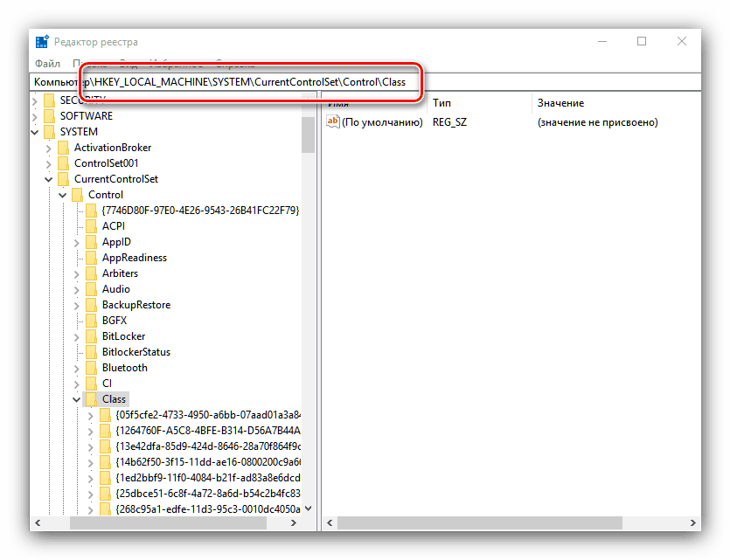Click the tree pane scroll down arrow
This screenshot has height=560, width=730.
pos(308,508)
